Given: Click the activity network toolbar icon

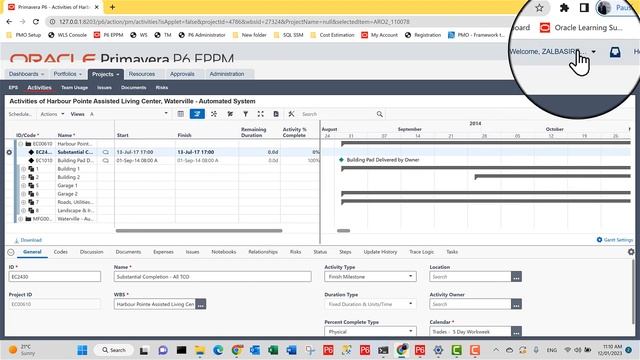Looking at the screenshot, I should [x=214, y=114].
